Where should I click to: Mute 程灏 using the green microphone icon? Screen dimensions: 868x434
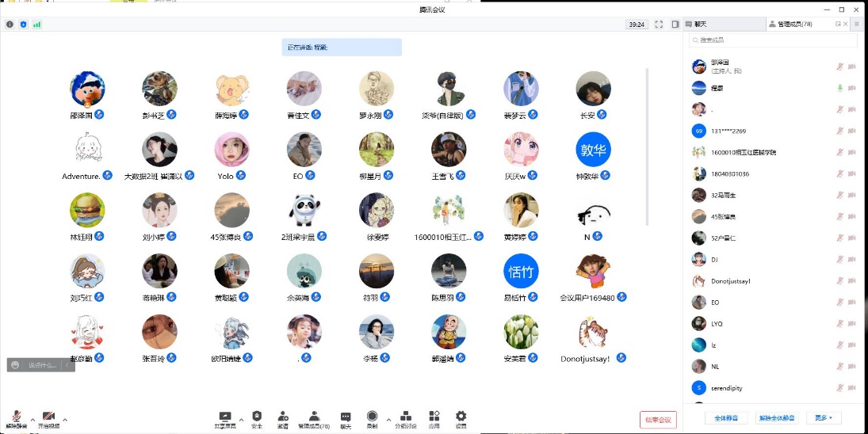tap(839, 88)
